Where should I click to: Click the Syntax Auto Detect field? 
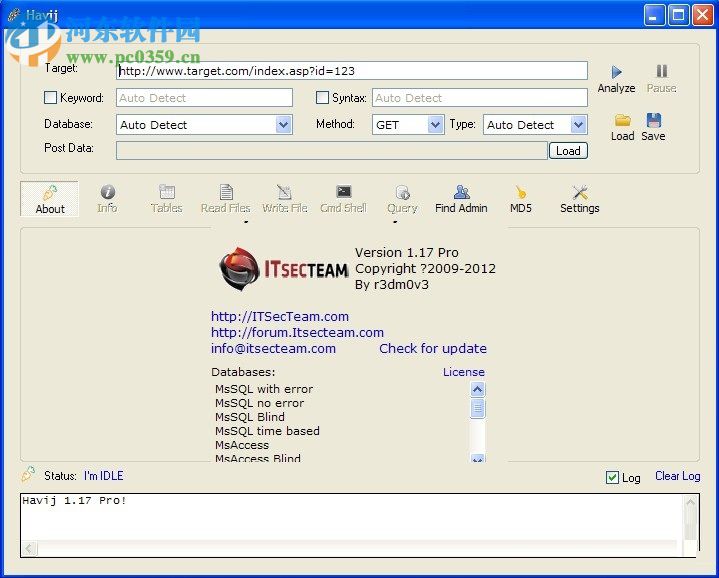(480, 98)
